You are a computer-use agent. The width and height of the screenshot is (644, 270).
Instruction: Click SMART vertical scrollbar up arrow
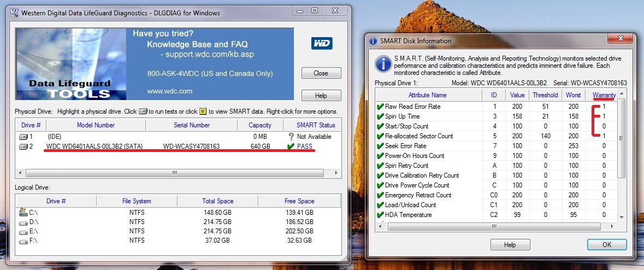click(622, 94)
